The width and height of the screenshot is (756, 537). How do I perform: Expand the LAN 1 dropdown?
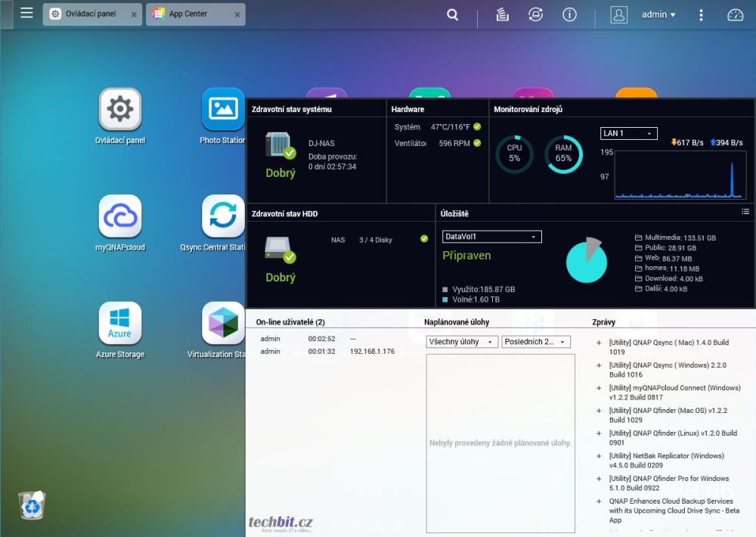(x=629, y=133)
